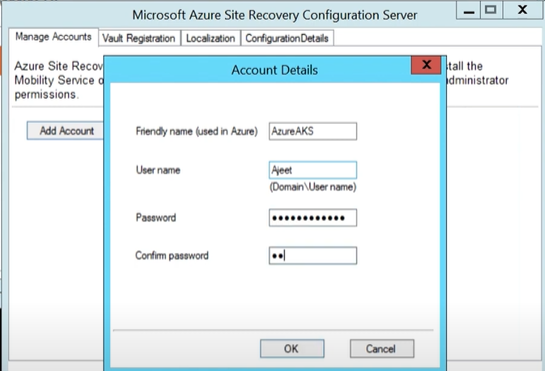The image size is (545, 371).
Task: Focus the User name field with Ajeet
Action: click(313, 170)
